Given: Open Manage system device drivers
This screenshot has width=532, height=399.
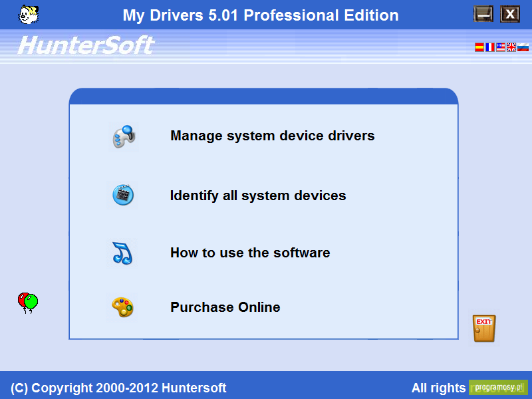Looking at the screenshot, I should click(x=273, y=136).
